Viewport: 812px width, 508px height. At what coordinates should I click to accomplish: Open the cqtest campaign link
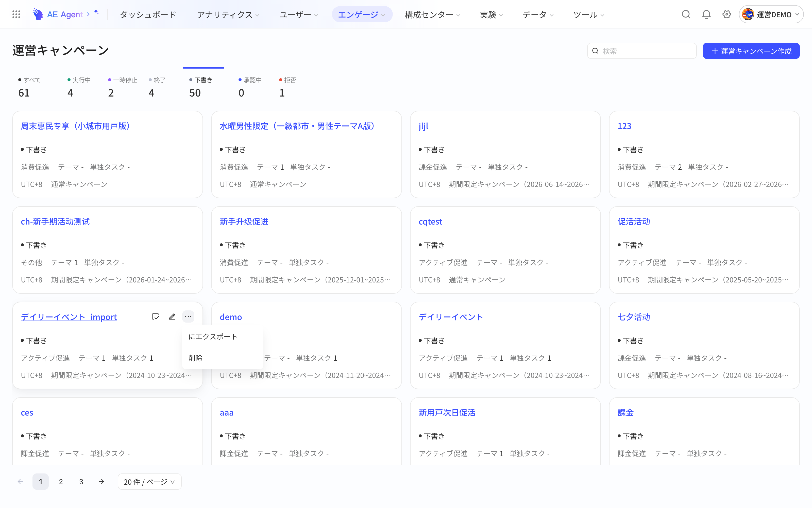[430, 221]
